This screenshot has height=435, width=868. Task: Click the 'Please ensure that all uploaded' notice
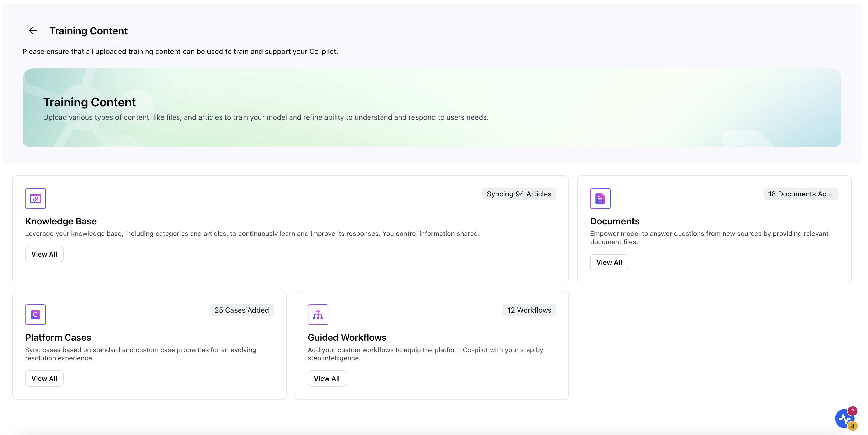pos(180,52)
